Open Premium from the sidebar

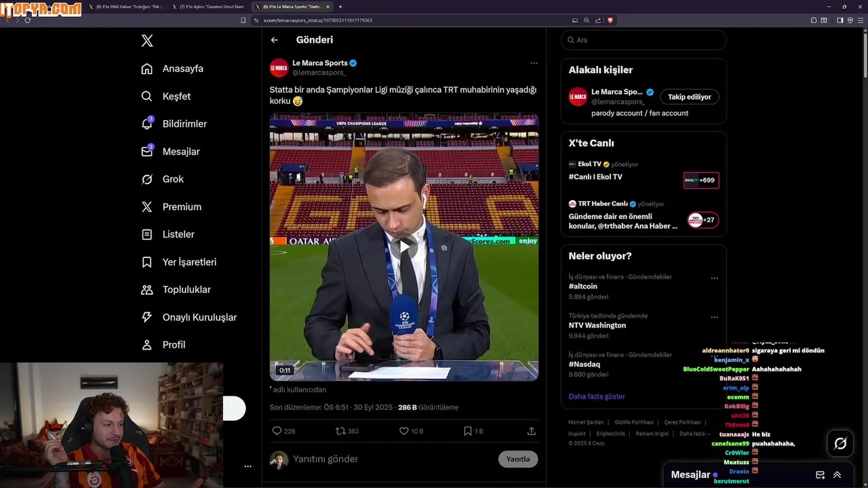[x=171, y=207]
